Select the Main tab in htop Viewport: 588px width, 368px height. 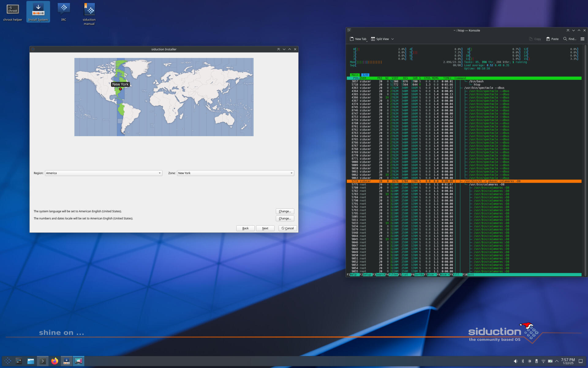(355, 75)
